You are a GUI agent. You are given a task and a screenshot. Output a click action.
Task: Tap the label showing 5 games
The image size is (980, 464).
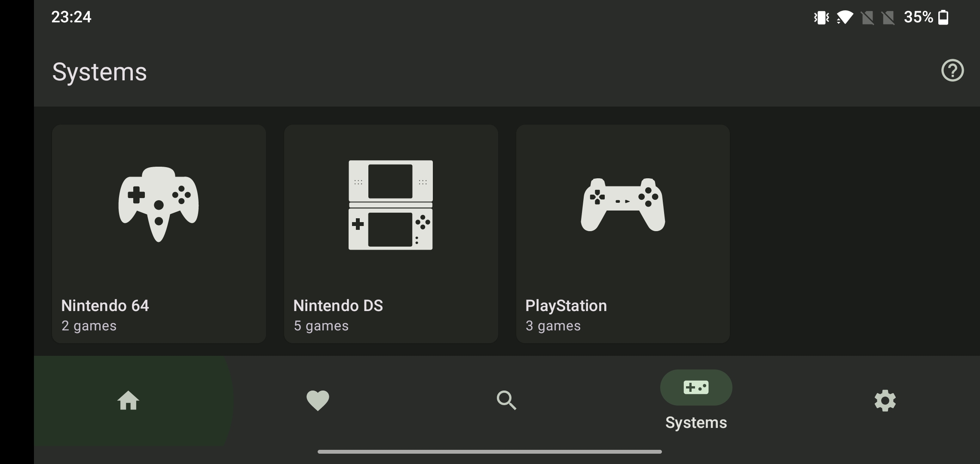[321, 326]
